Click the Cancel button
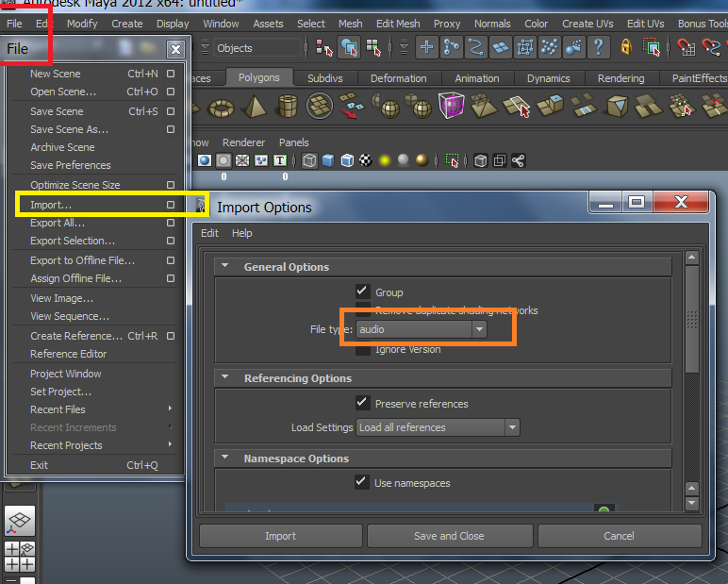 pyautogui.click(x=619, y=536)
